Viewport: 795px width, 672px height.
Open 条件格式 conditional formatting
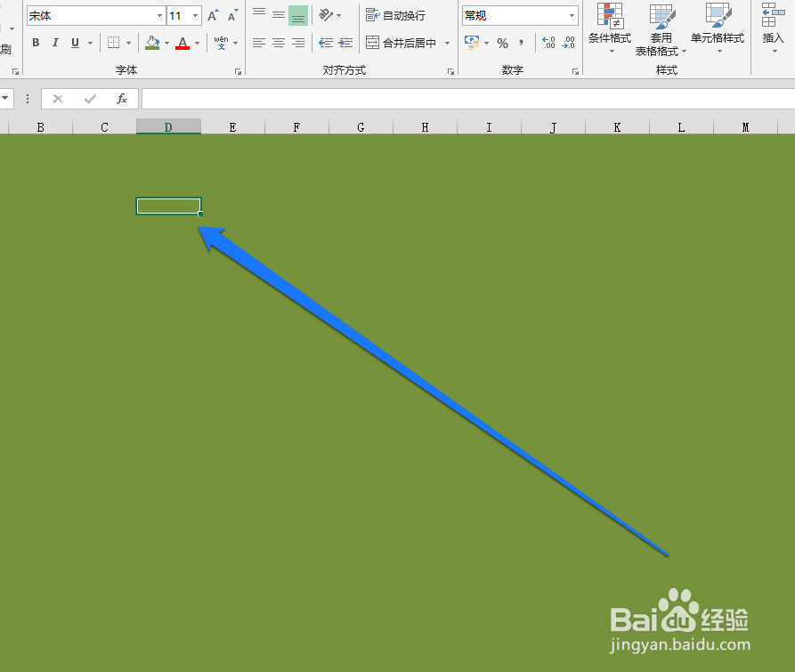pos(610,29)
